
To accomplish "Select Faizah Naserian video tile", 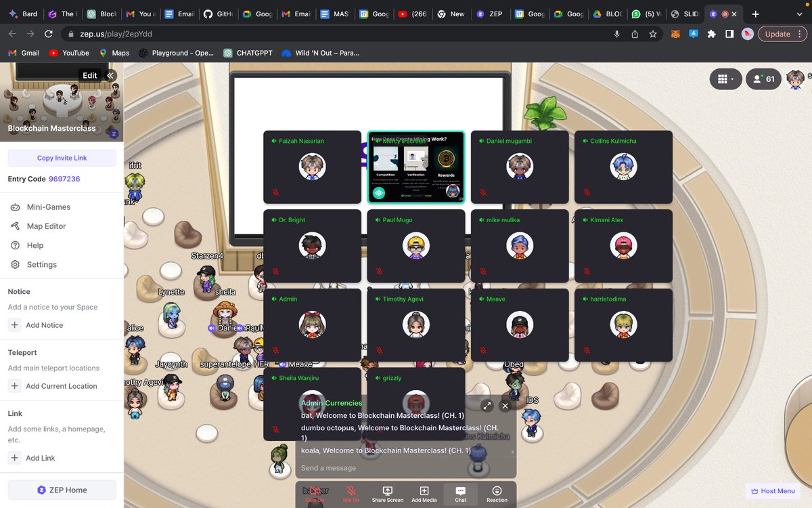I will point(312,167).
